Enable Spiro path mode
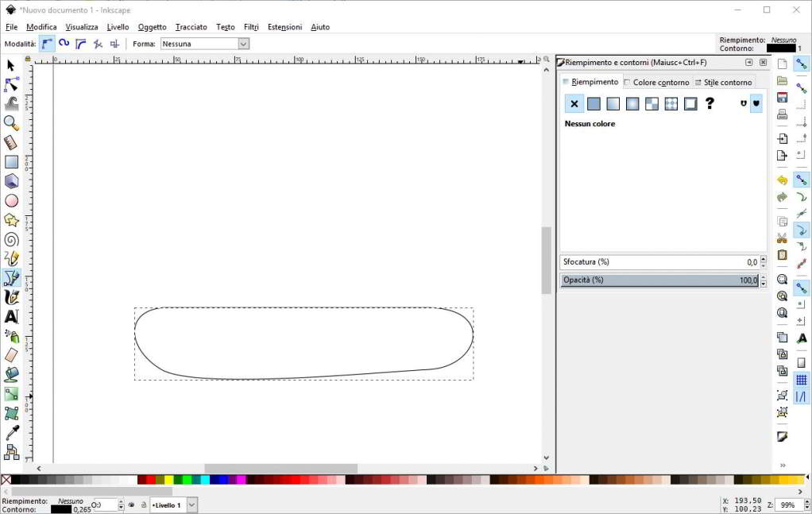Image resolution: width=812 pixels, height=514 pixels. click(x=63, y=44)
